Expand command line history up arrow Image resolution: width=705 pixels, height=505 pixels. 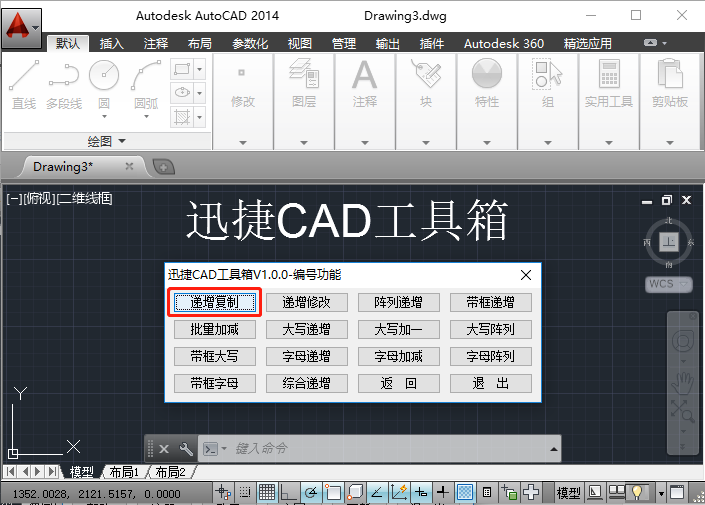coord(554,449)
